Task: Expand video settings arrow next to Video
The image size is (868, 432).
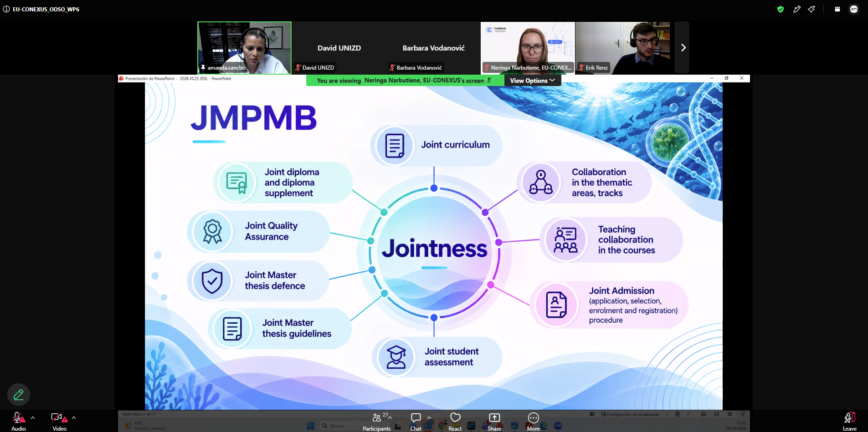Action: tap(74, 417)
